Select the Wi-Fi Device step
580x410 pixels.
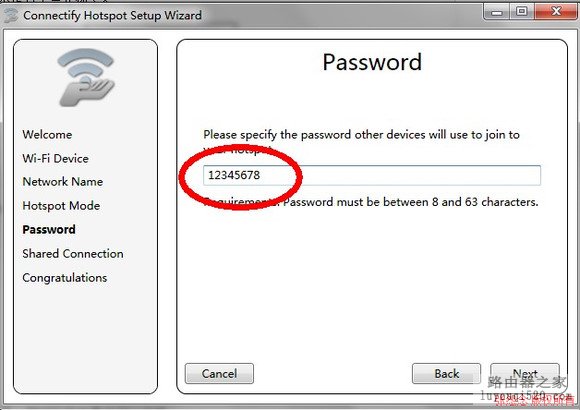point(55,158)
